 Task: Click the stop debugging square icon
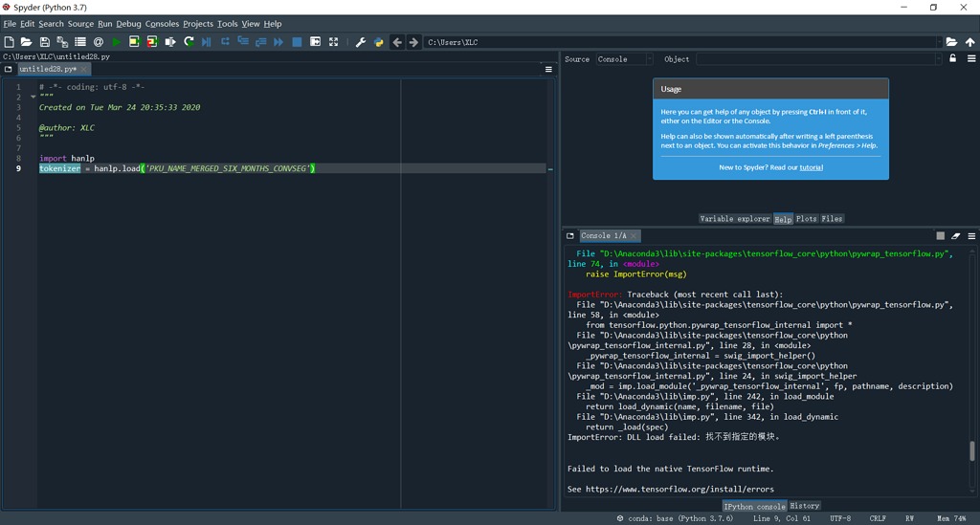point(297,42)
